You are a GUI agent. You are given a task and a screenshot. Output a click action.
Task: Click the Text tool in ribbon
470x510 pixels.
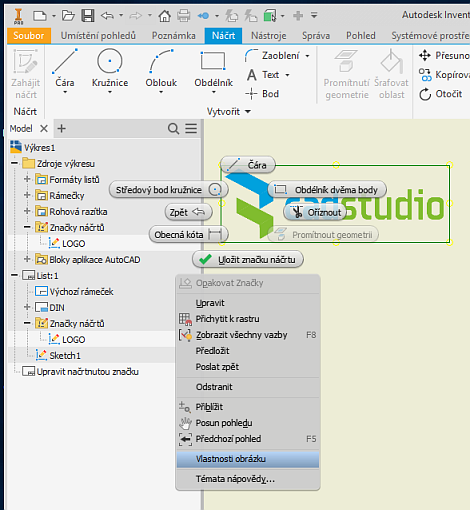click(263, 75)
